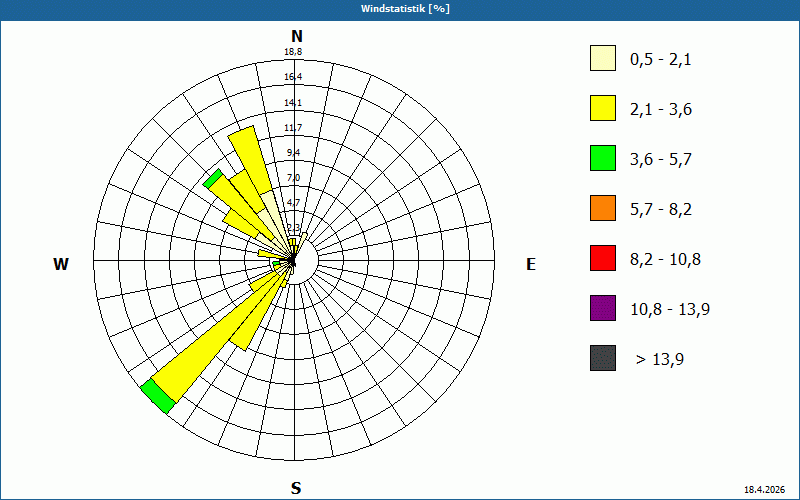Click the yellow 2,1 - 3,6 legend swatch
Image resolution: width=800 pixels, height=500 pixels.
coord(603,108)
